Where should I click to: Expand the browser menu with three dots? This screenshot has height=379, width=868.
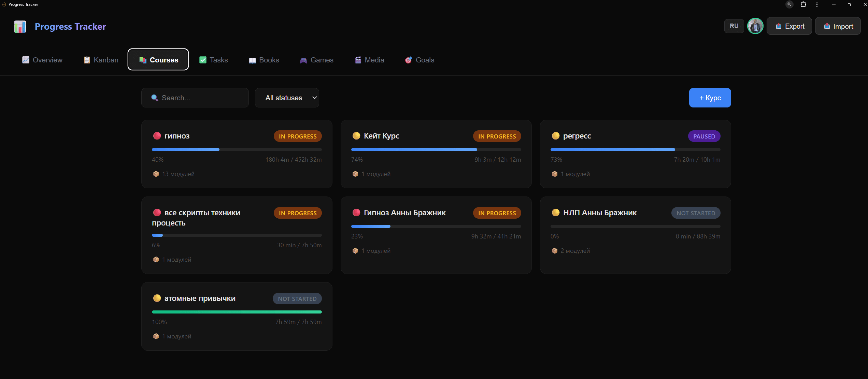817,4
